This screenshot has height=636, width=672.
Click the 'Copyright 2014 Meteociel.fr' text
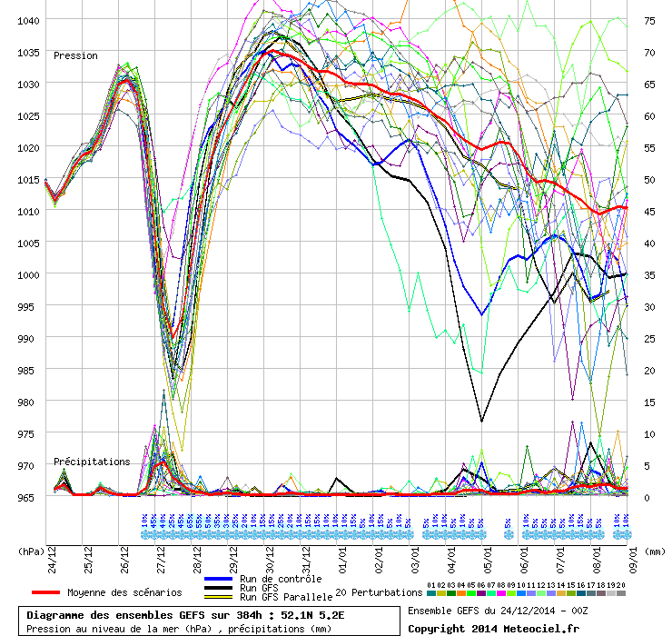click(x=493, y=629)
